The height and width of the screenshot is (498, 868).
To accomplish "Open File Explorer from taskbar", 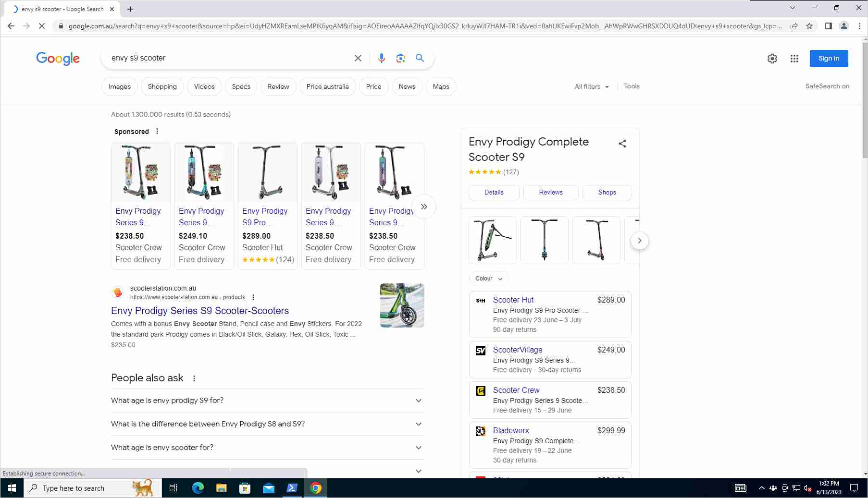I will (221, 488).
